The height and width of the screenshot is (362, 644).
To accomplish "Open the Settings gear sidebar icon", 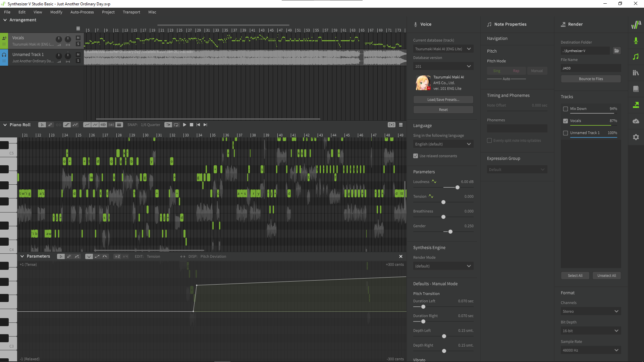I will click(x=636, y=137).
